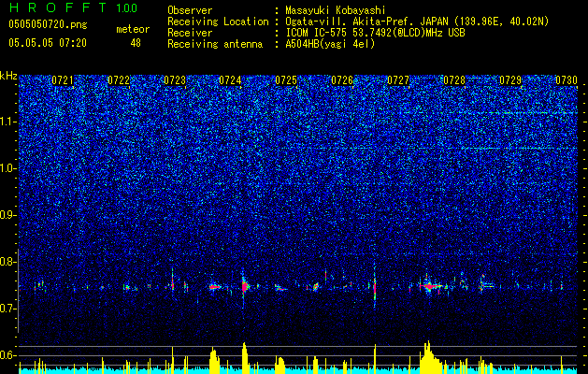Click the 0721 time marker
Screen dimensions: 588x374
[63, 80]
